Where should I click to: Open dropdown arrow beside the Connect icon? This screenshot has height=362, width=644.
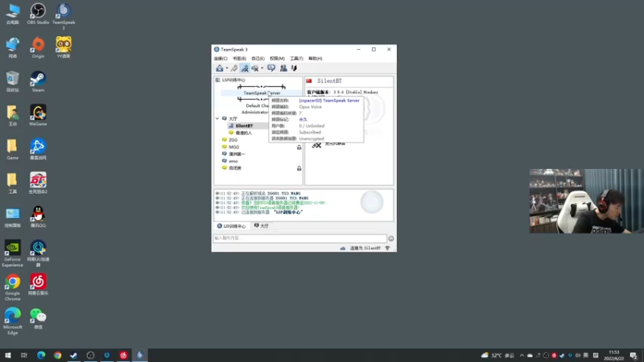click(227, 68)
